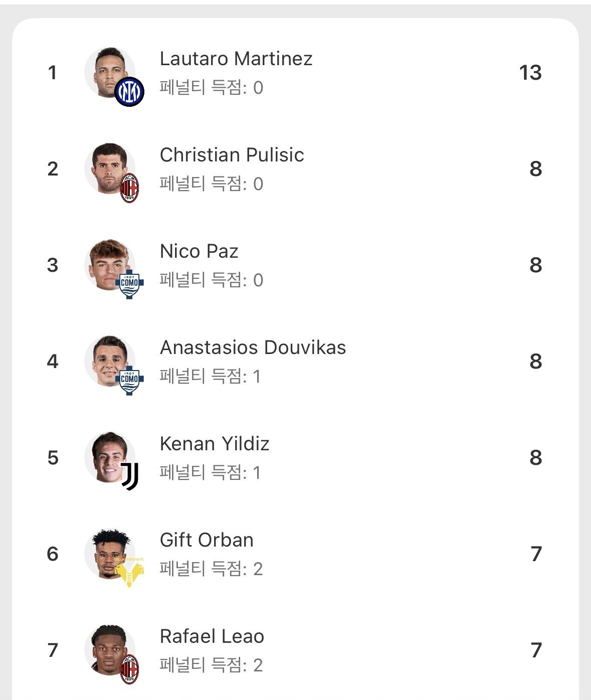Select the Gift Orban name

207,540
